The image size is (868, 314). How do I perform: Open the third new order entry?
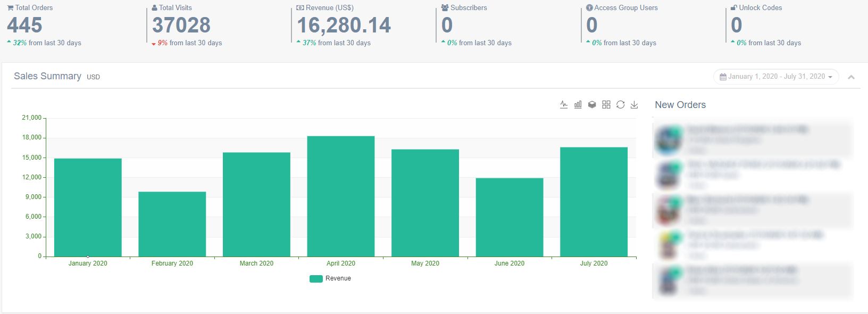pos(752,210)
